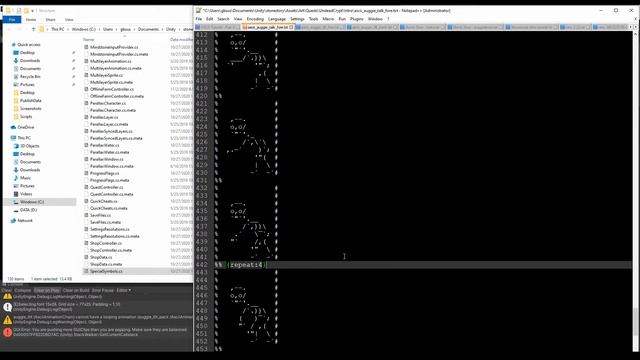This screenshot has width=640, height=360.
Task: Click the Notepad++ vertical scrollbar thumb
Action: (x=636, y=322)
